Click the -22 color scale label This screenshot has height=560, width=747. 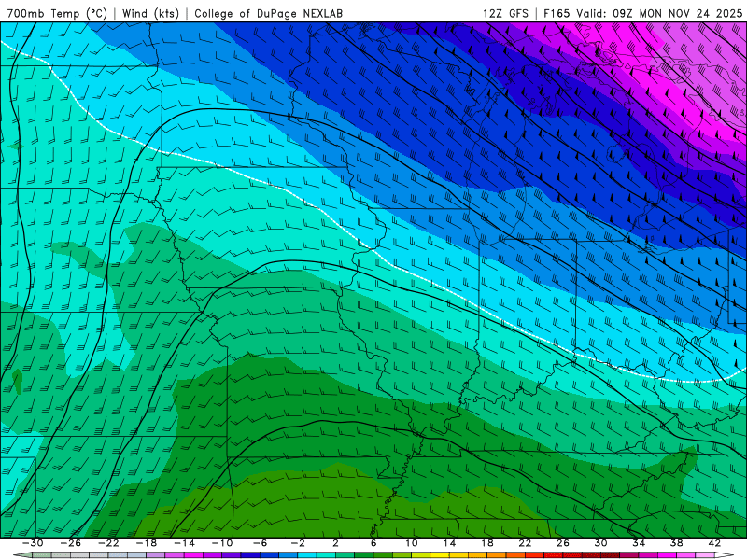coord(108,543)
